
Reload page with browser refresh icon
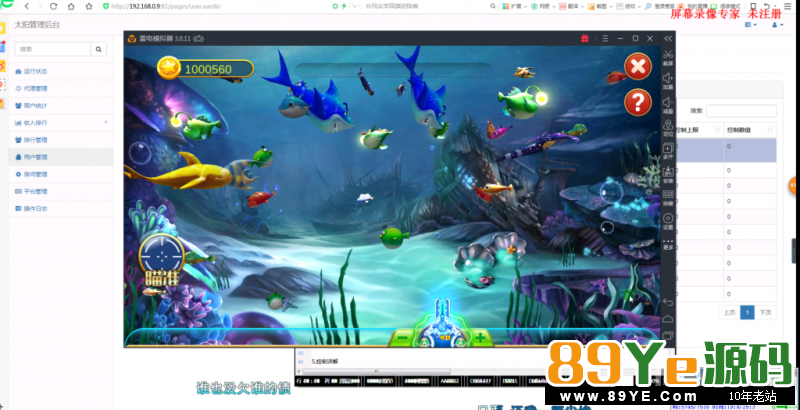tap(54, 6)
